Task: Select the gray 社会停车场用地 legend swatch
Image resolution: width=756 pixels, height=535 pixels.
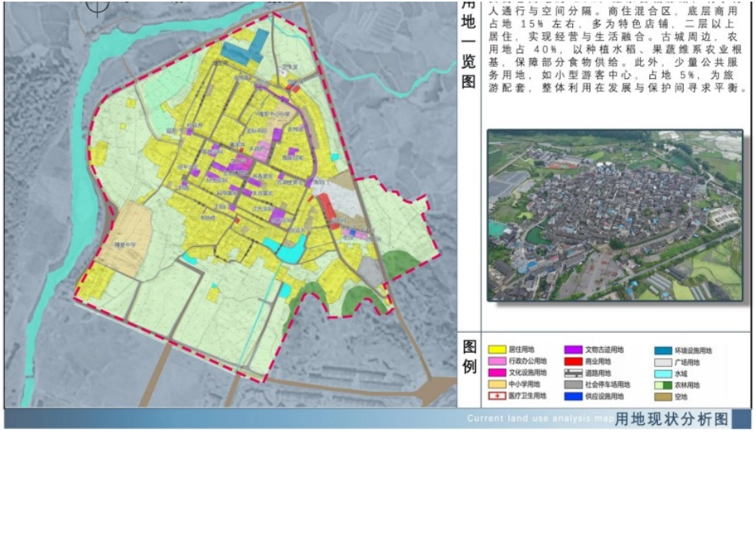Action: pyautogui.click(x=574, y=385)
